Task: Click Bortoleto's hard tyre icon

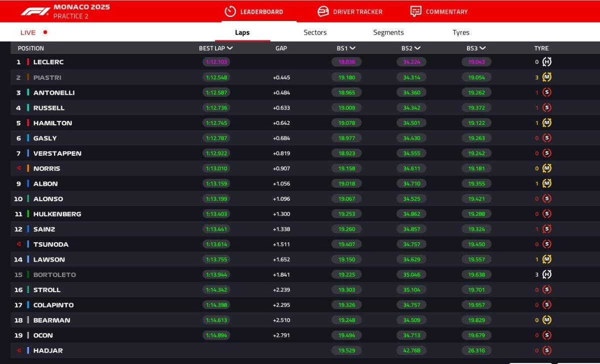Action: coord(547,275)
